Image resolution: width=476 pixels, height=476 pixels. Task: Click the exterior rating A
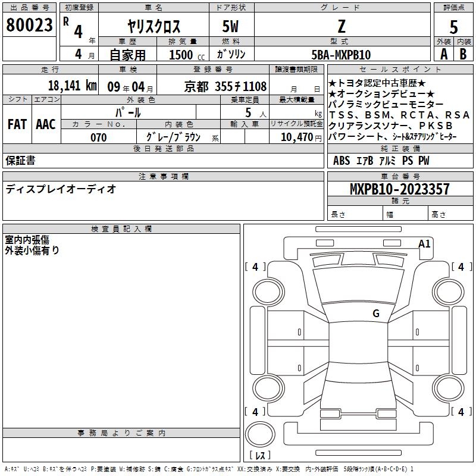(x=444, y=54)
